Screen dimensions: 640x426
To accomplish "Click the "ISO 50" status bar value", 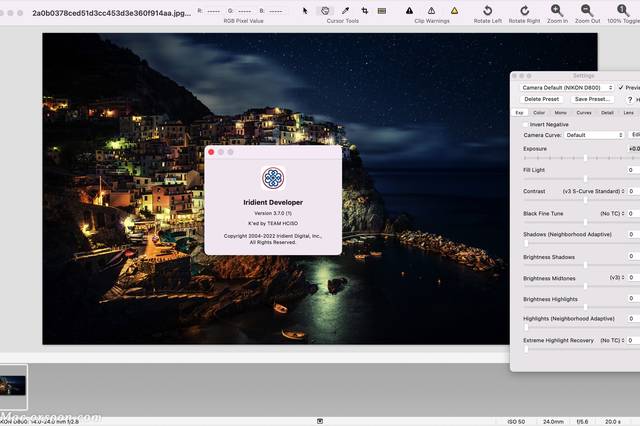I will pos(516,422).
